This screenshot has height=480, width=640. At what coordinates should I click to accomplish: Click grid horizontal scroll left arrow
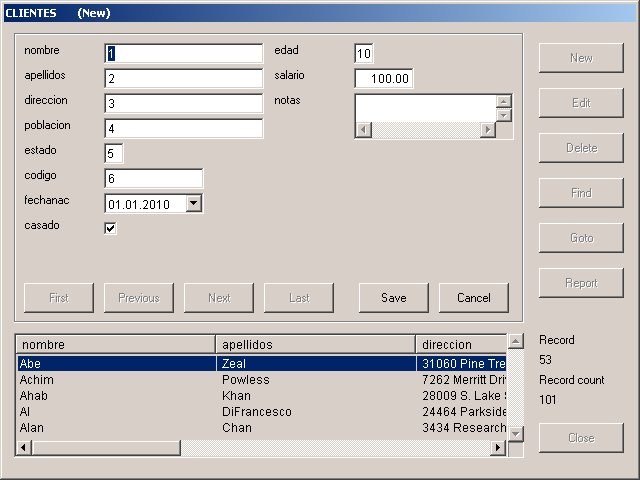(x=23, y=448)
